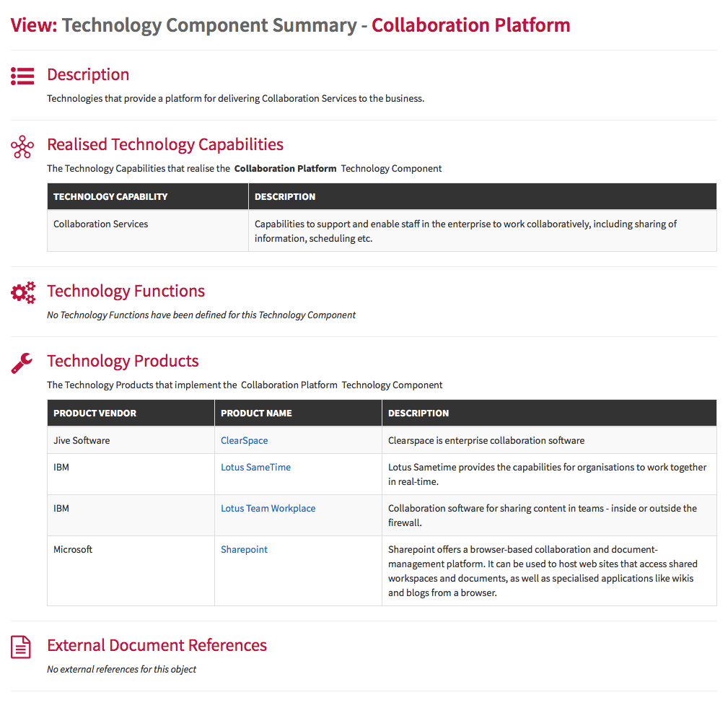728x713 pixels.
Task: Select the Collaboration Services table cell
Action: 148,231
